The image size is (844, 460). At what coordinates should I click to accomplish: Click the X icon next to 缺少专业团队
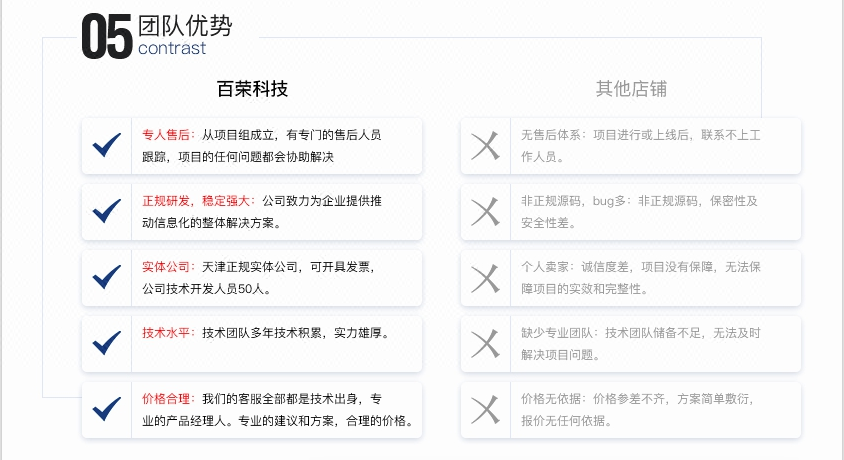[486, 344]
